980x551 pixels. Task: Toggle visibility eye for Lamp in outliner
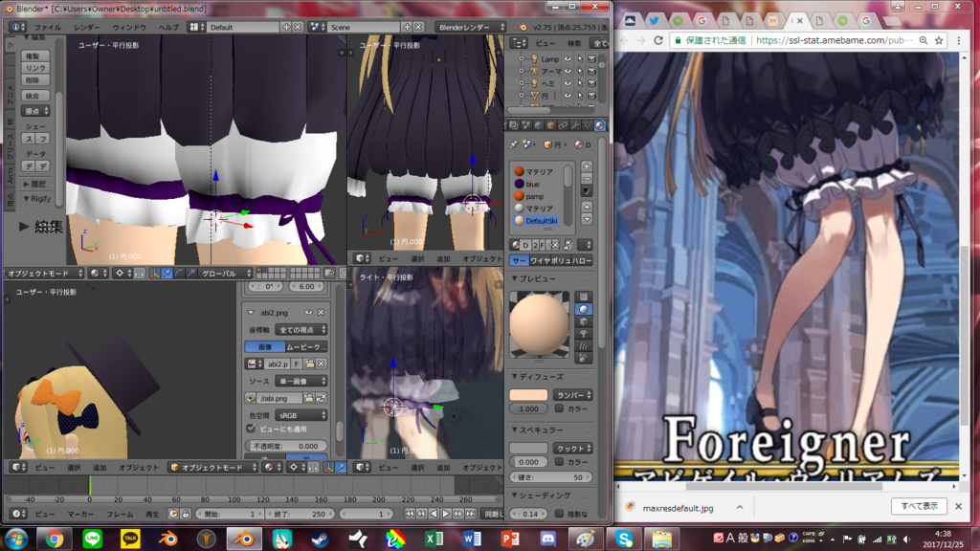coord(568,58)
